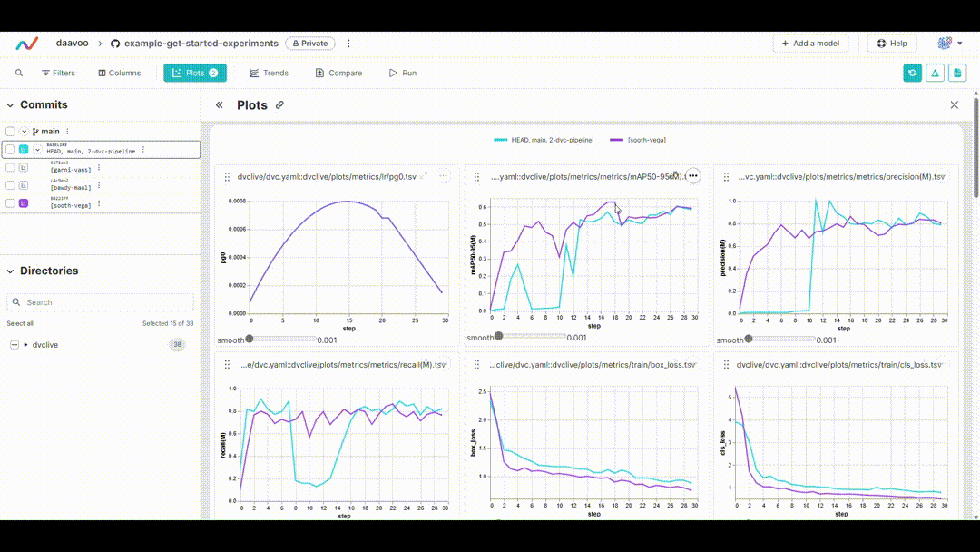Click the triangle delta icon button
980x552 pixels.
pos(935,73)
